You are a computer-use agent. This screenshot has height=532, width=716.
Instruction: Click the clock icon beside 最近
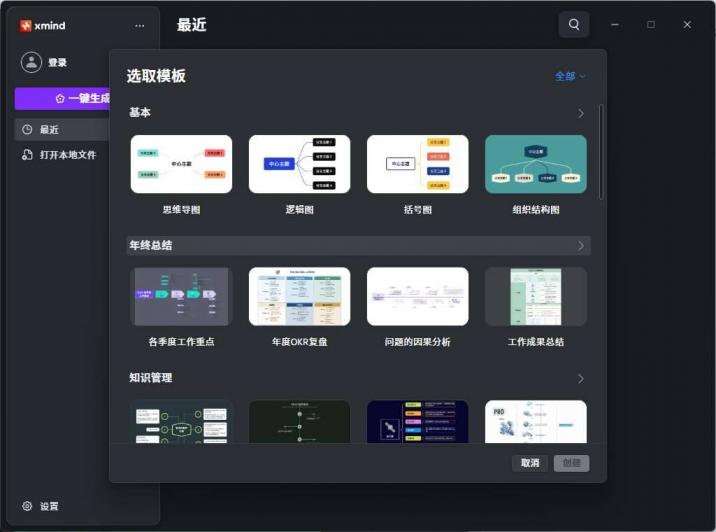tap(27, 130)
